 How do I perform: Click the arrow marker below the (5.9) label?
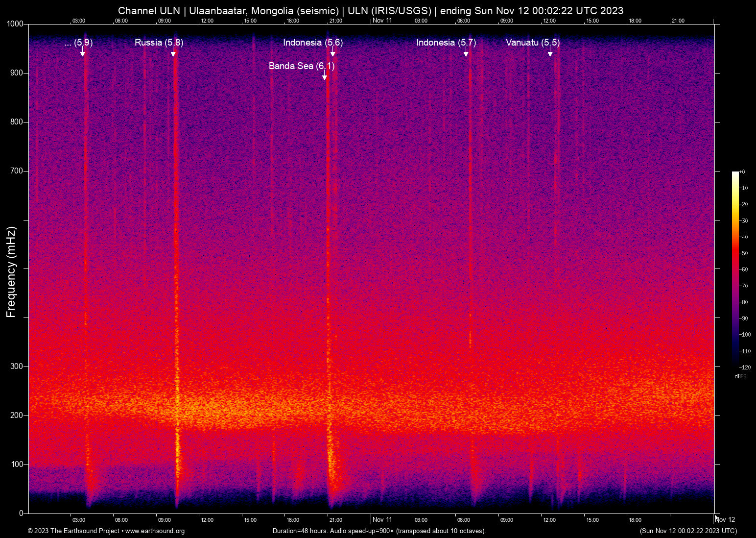(83, 53)
